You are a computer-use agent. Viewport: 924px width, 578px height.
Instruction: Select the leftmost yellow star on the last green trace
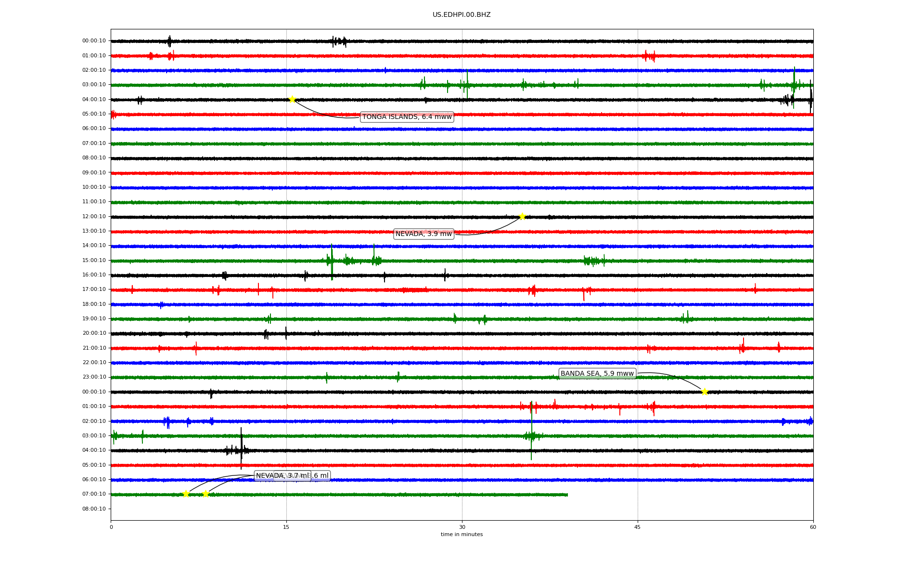pyautogui.click(x=186, y=494)
